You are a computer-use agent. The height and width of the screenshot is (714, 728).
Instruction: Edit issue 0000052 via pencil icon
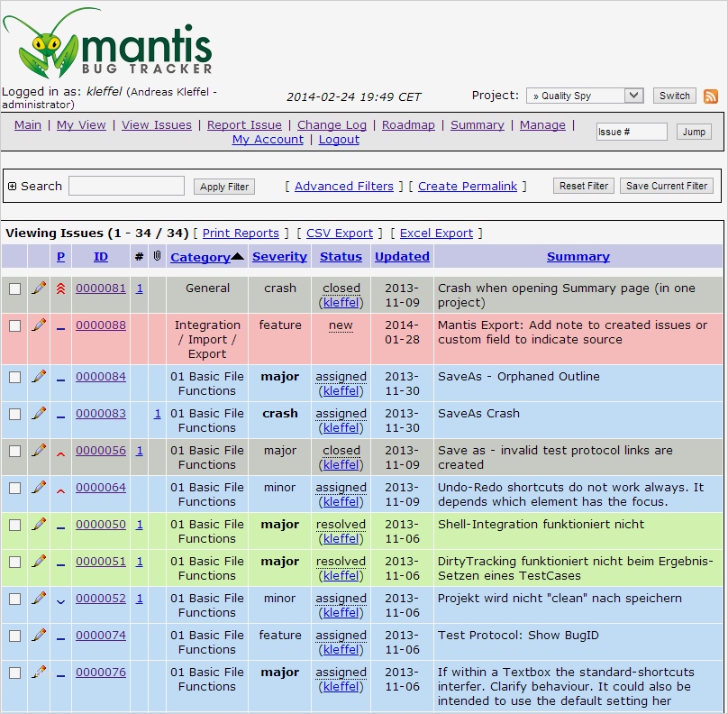click(39, 599)
